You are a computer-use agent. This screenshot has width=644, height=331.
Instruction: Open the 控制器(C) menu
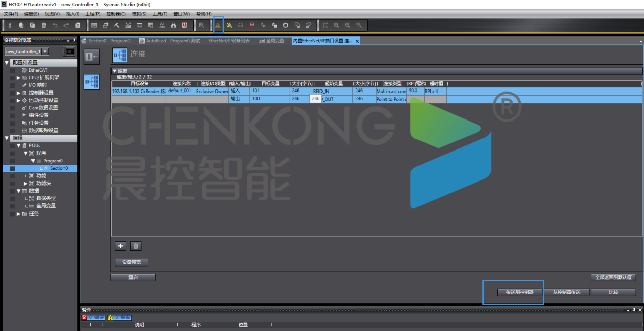pos(116,14)
